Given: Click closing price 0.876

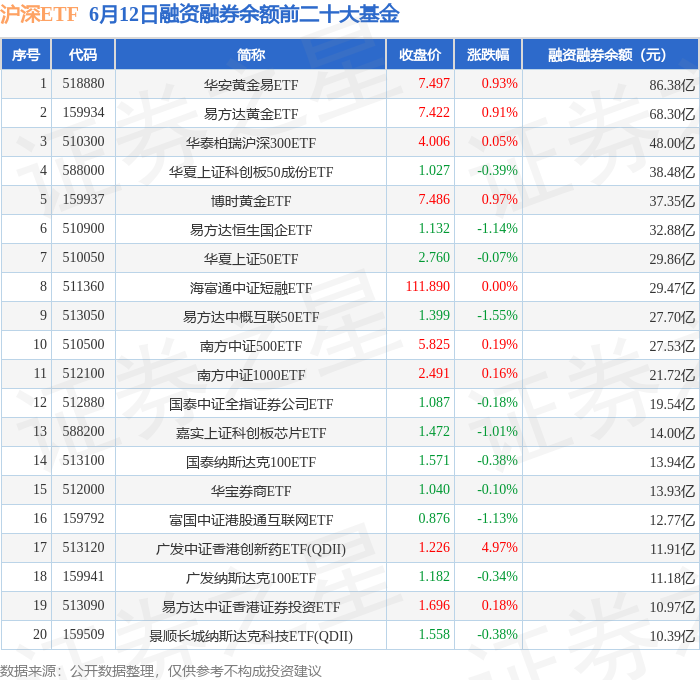Looking at the screenshot, I should [434, 519].
